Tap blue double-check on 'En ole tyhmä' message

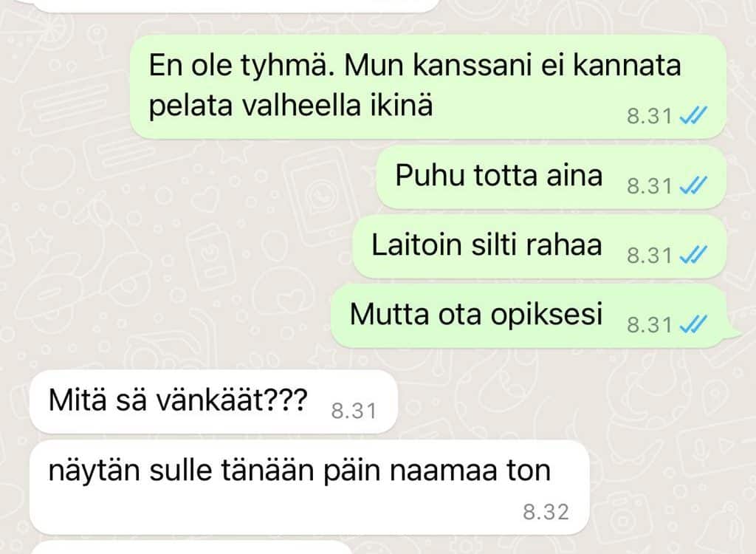coord(693,116)
